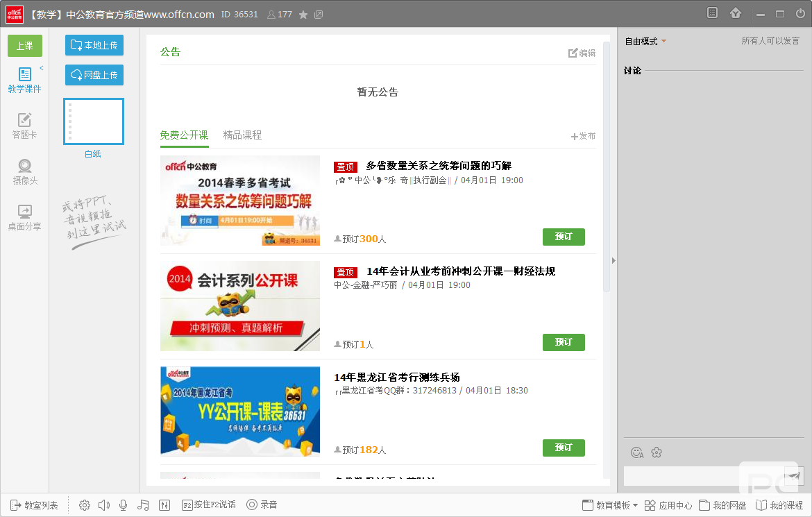Click the 所有人可以发言 status text

point(770,41)
